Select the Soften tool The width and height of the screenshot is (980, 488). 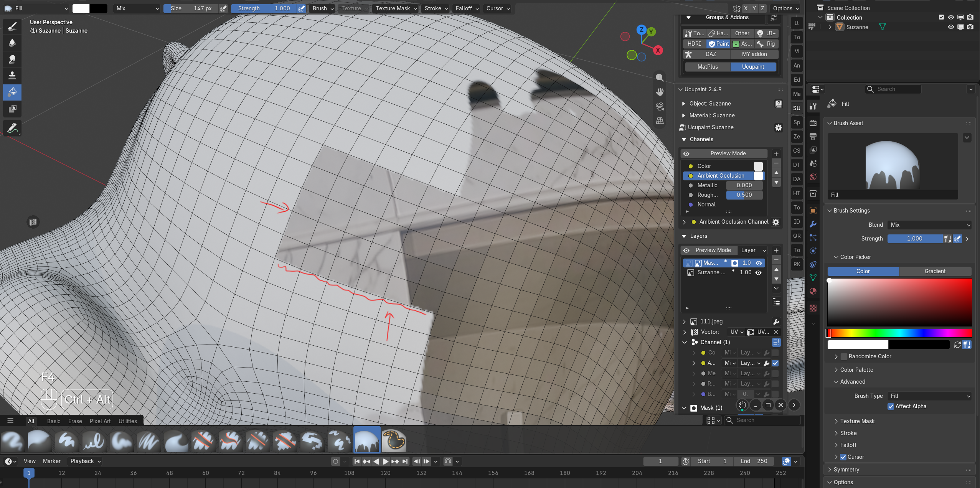12,43
